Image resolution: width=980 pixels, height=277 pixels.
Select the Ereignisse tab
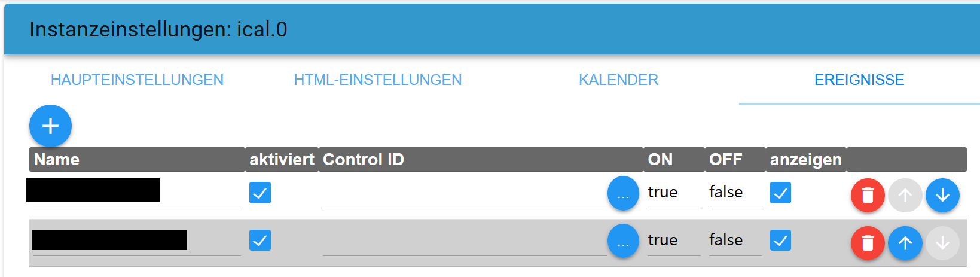coord(859,80)
